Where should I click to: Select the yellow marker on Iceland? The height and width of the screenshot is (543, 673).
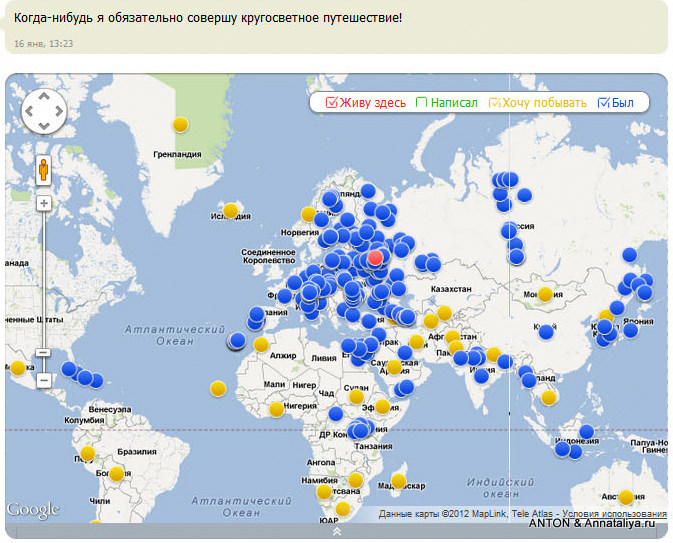point(230,211)
